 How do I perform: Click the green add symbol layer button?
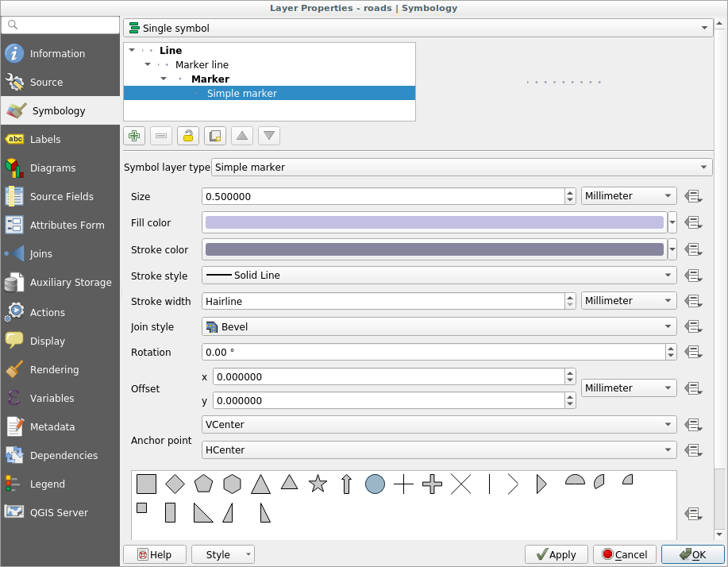point(134,136)
